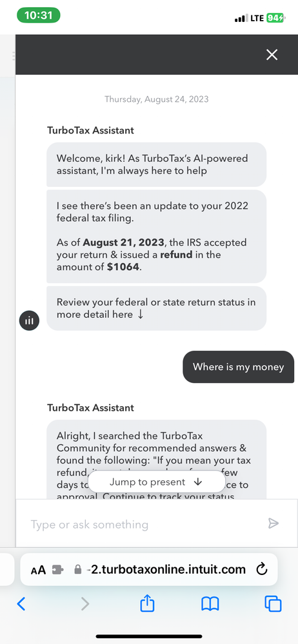Show all Safari tabs icon
This screenshot has height=644, width=298.
273,604
